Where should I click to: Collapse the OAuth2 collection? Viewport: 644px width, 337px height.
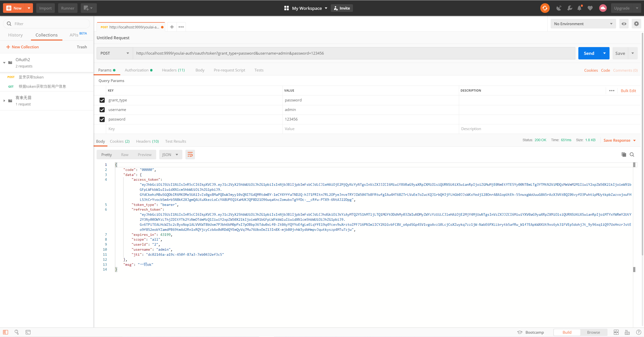4,63
